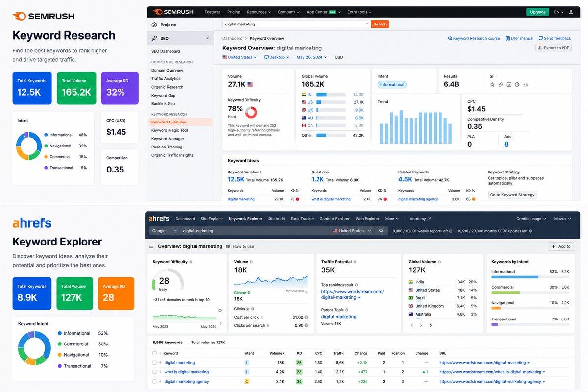Click the Ahrefs magnifier search icon
Viewport: 588px width, 392px height.
coord(381,231)
